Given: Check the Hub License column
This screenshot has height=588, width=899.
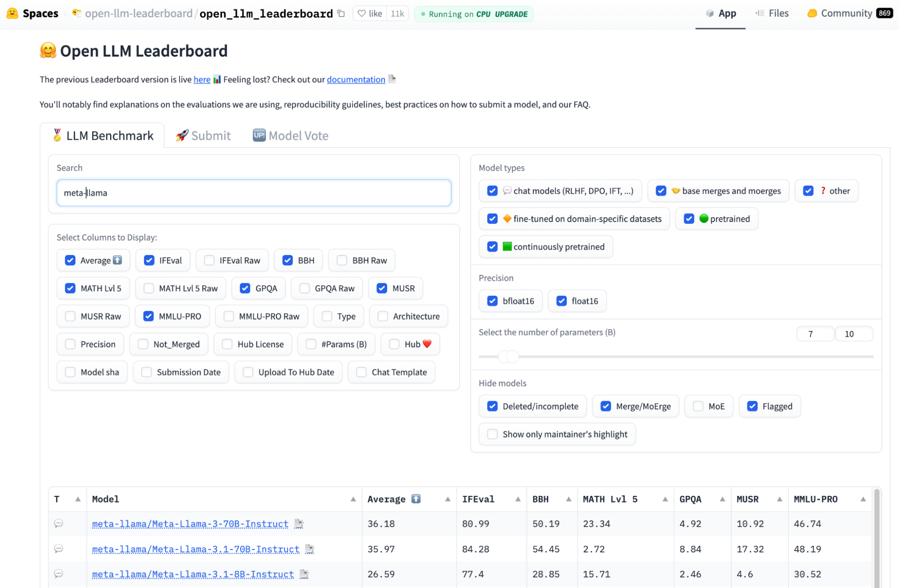Looking at the screenshot, I should point(227,344).
